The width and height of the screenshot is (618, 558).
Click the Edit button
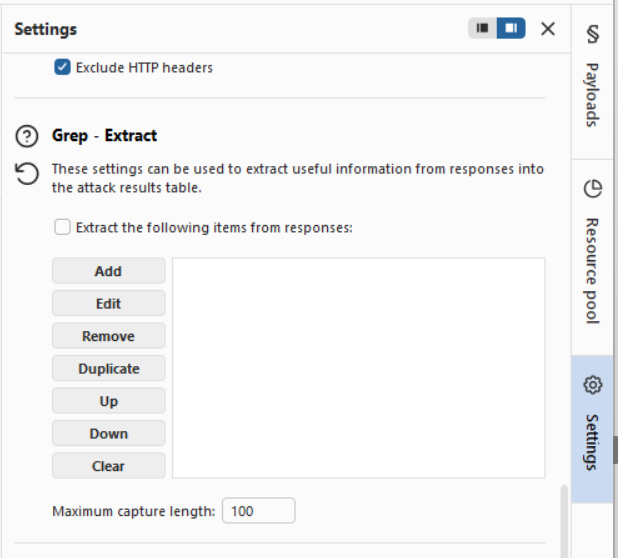[x=108, y=303]
